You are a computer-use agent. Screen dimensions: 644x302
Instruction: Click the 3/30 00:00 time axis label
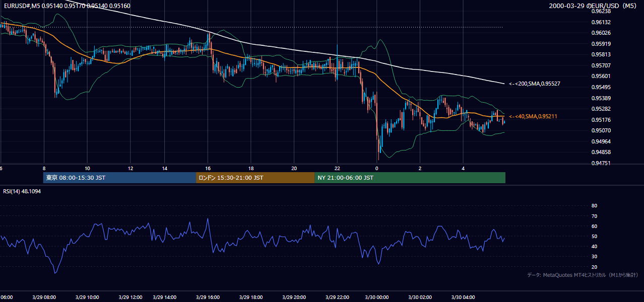coord(377,297)
